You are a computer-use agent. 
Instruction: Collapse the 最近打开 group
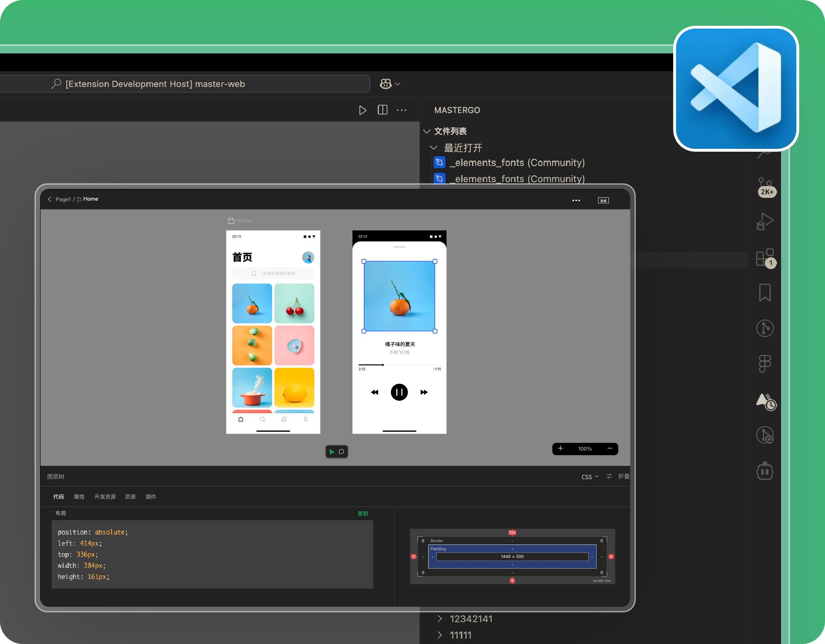point(433,148)
